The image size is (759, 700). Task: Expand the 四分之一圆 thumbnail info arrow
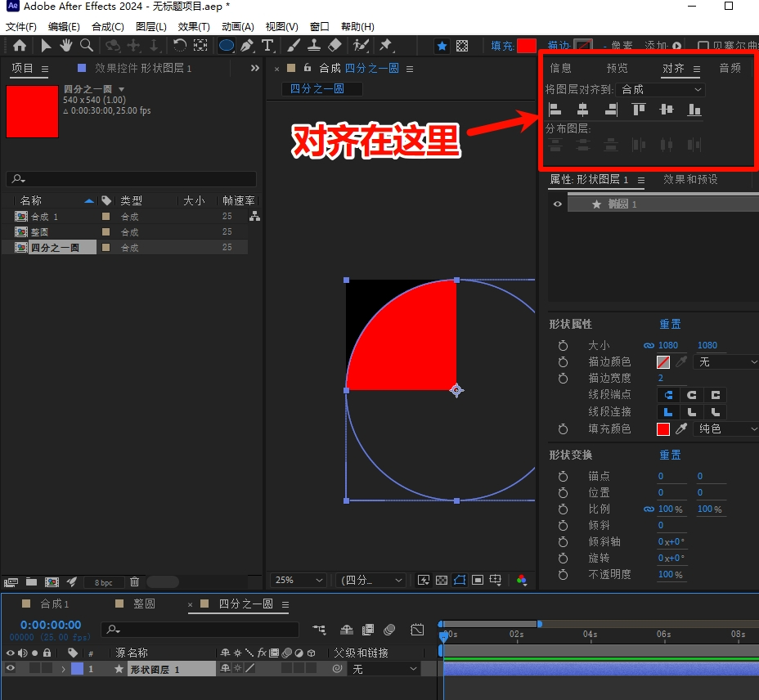(x=122, y=89)
